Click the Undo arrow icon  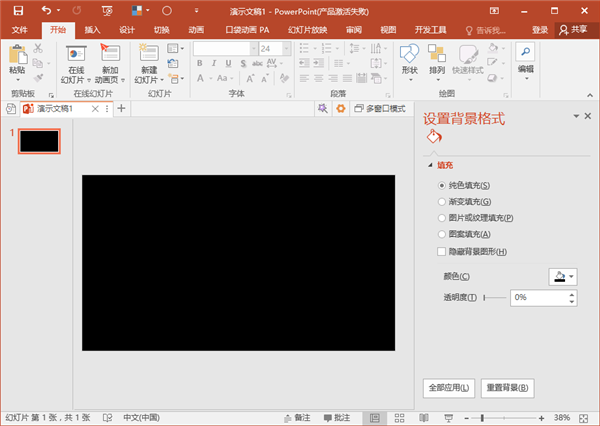click(46, 10)
